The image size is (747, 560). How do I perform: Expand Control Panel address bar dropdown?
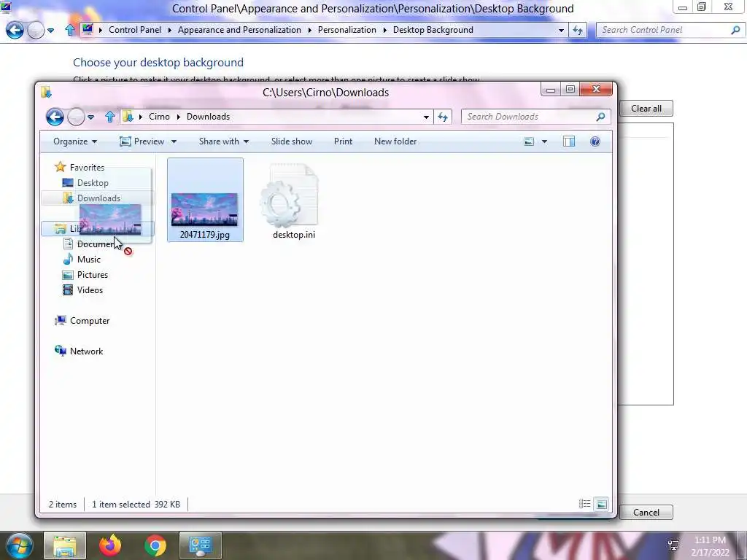561,31
